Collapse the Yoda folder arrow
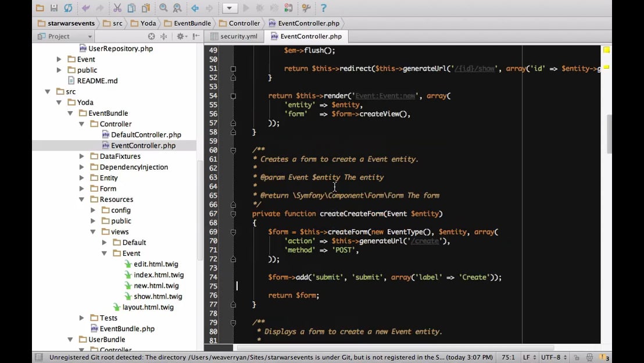Image resolution: width=644 pixels, height=363 pixels. click(59, 102)
